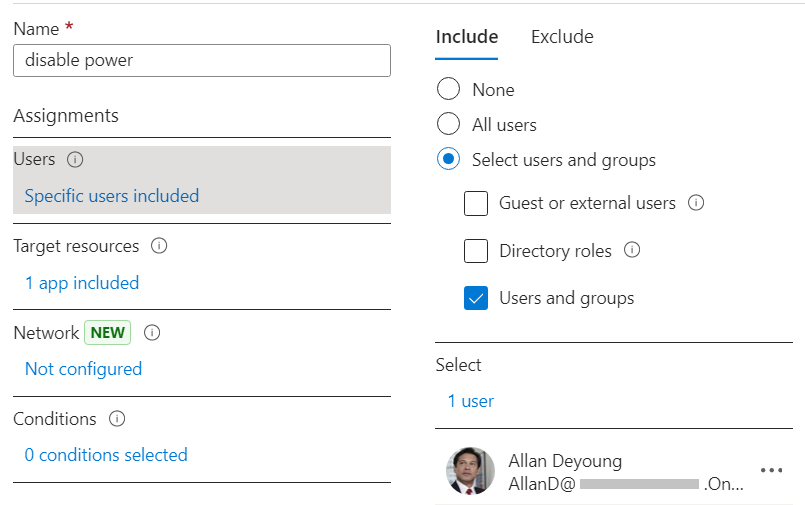Open ellipsis menu for Allan Deyoung

[771, 470]
